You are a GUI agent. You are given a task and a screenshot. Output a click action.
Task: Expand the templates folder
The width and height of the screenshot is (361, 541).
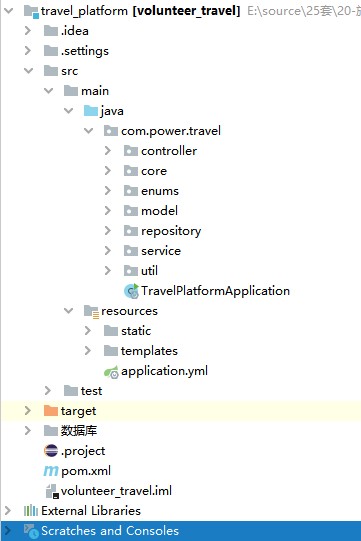coord(88,351)
